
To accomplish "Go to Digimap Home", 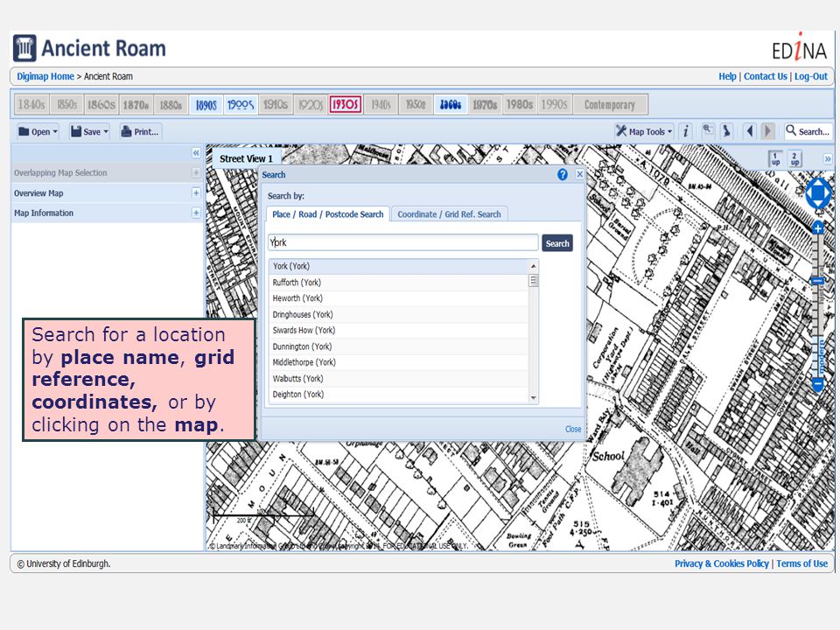I will (x=45, y=77).
